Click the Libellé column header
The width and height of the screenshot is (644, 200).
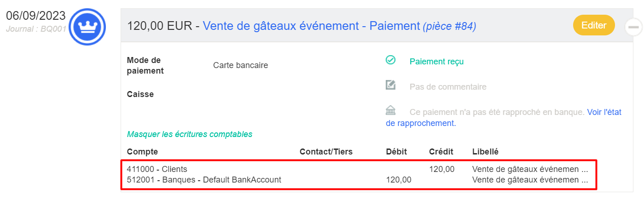[485, 152]
